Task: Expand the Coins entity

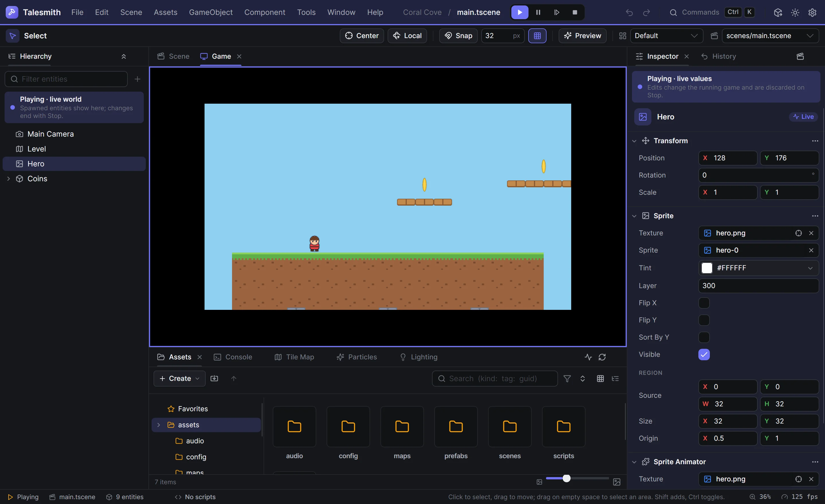Action: (x=8, y=179)
